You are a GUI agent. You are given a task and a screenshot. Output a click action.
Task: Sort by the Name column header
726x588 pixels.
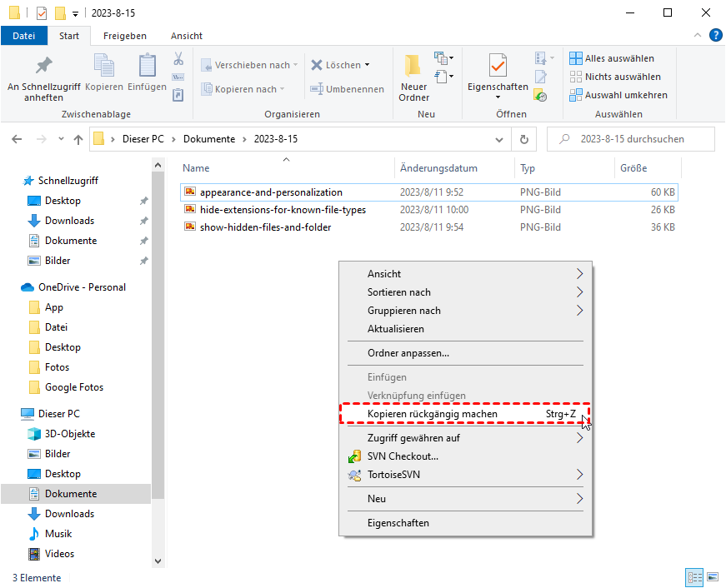point(287,168)
